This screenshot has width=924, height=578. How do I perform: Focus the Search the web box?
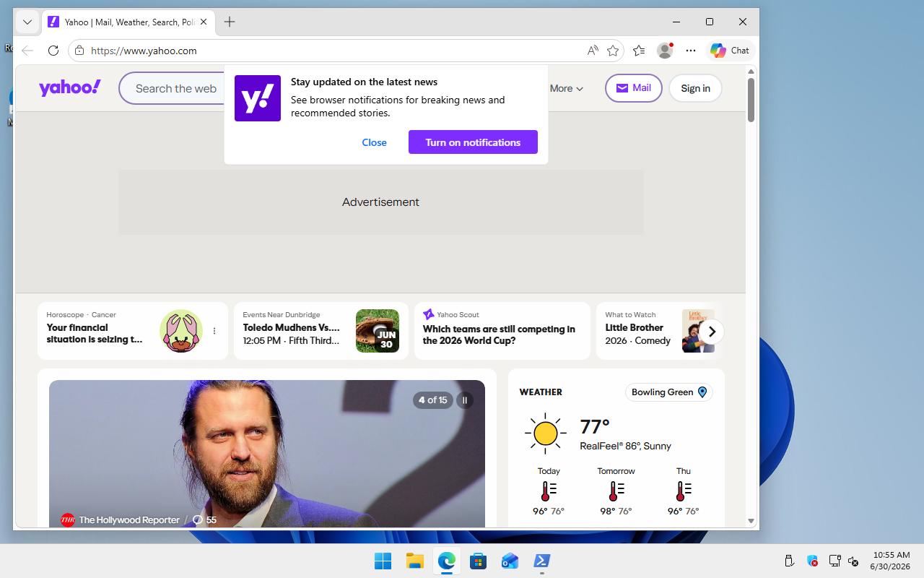(175, 88)
